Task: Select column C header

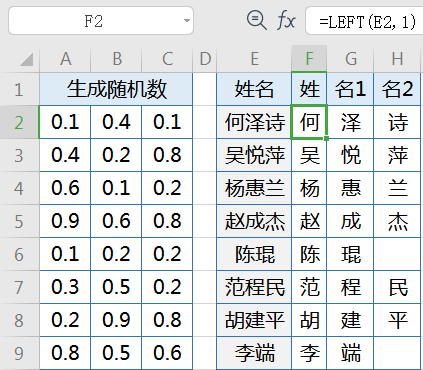Action: [x=167, y=59]
